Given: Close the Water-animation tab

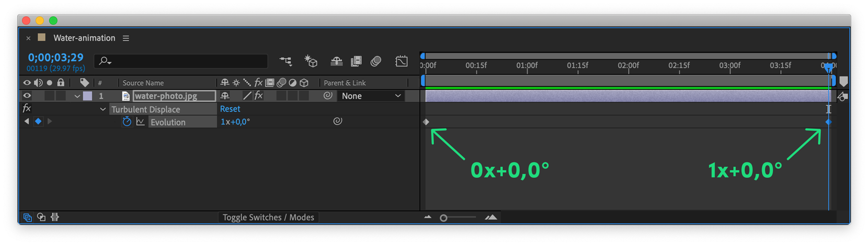Looking at the screenshot, I should click(28, 38).
